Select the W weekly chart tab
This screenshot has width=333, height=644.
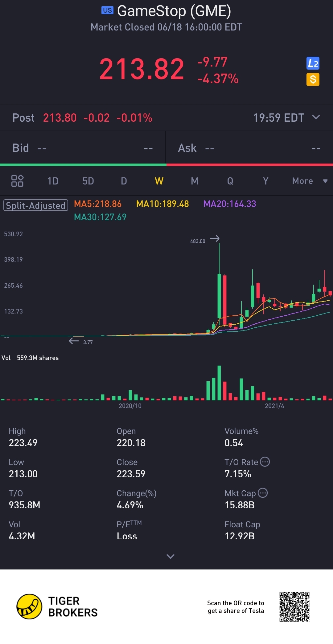[159, 181]
